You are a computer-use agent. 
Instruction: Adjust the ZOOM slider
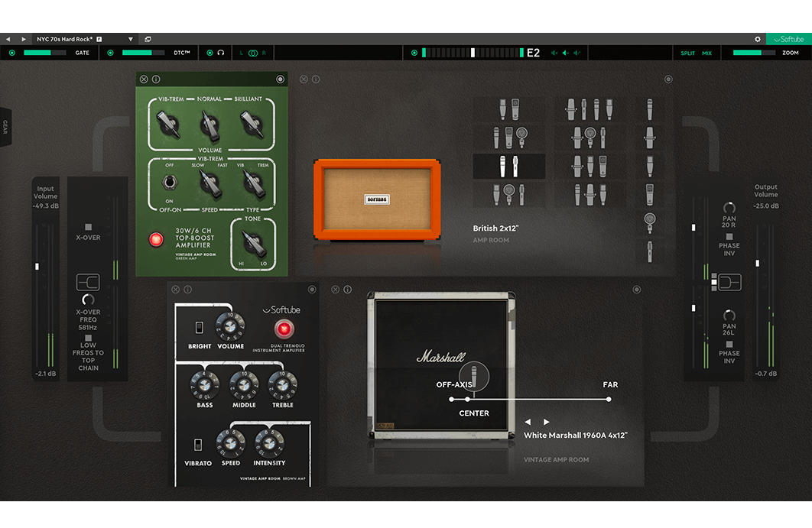754,53
